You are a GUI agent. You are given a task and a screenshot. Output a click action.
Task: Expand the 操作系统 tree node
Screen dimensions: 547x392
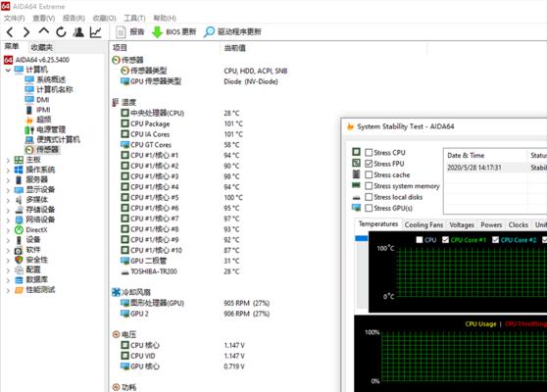8,171
